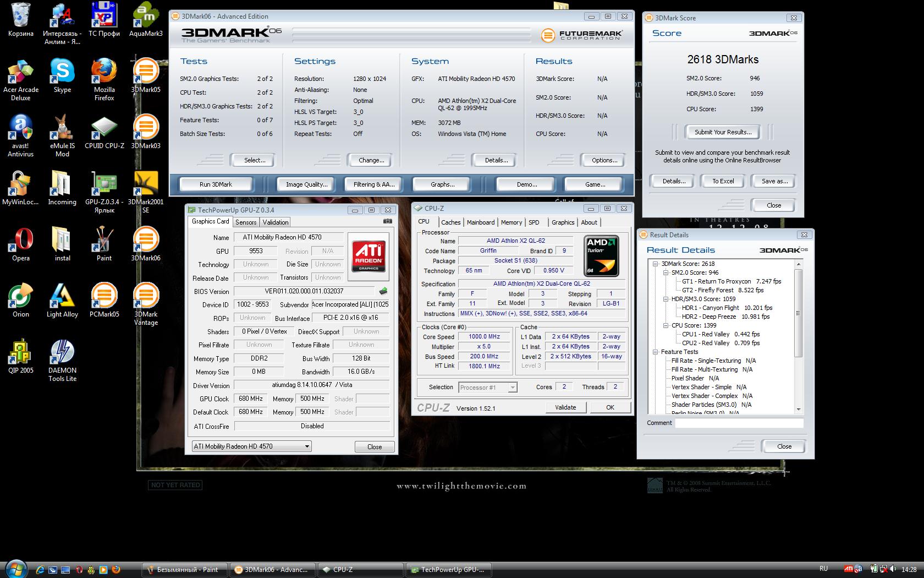924x578 pixels.
Task: Open the CPU-Z Caches tab
Action: tap(450, 222)
